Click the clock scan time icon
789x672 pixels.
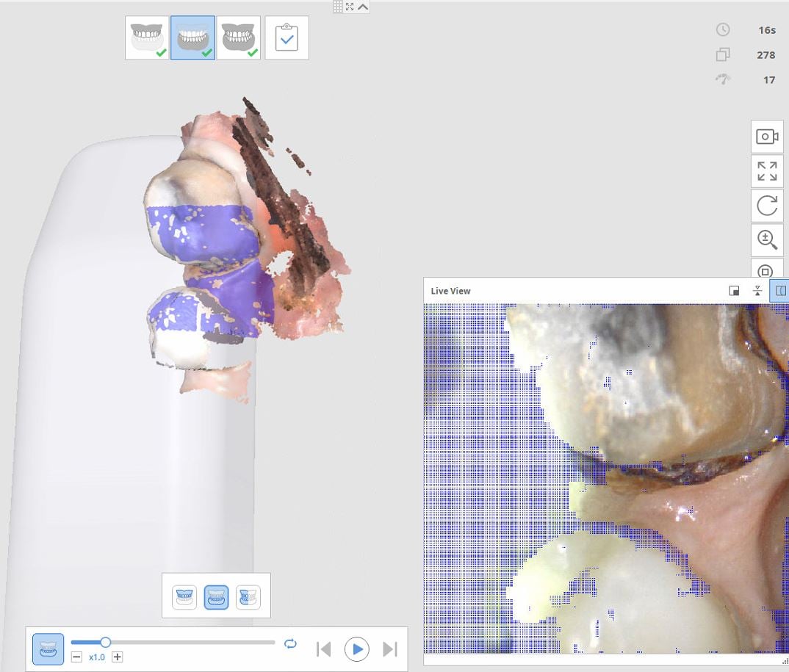[x=723, y=29]
